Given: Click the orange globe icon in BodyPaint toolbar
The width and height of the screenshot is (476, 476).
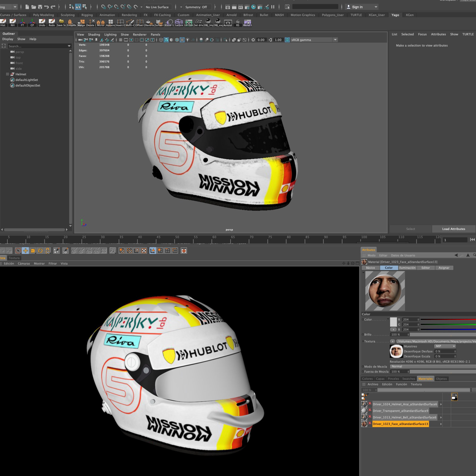Looking at the screenshot, I should tap(184, 251).
